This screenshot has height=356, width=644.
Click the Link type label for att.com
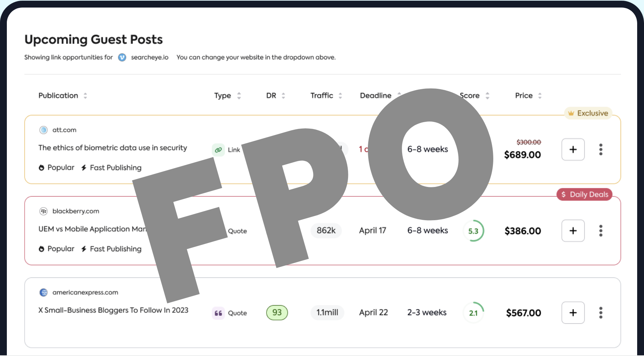coord(234,150)
